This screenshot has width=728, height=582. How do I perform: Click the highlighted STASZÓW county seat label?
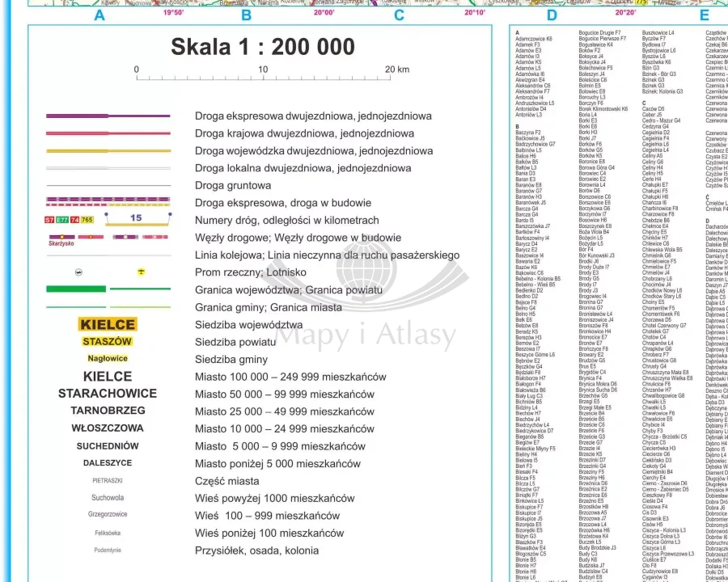tap(107, 342)
